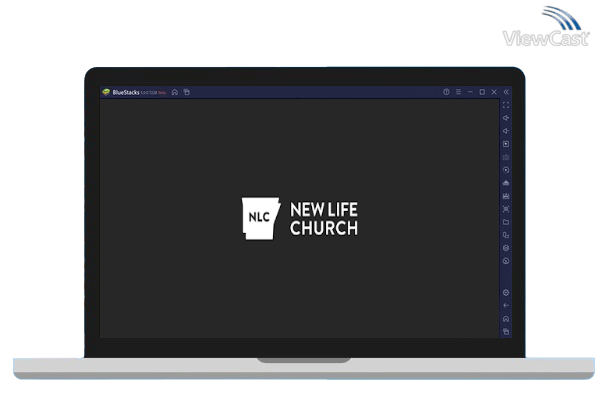
Task: Click the sidebar icon below the circular icon
Action: (x=506, y=183)
